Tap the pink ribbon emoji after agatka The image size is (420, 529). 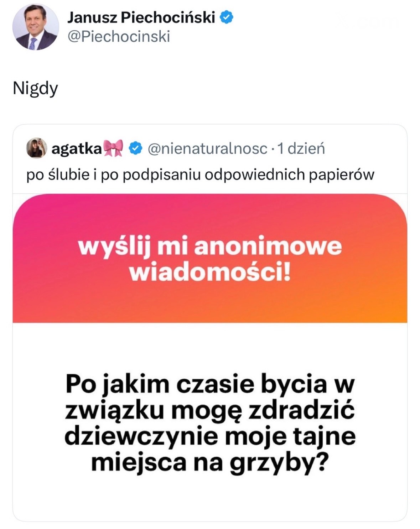(113, 149)
